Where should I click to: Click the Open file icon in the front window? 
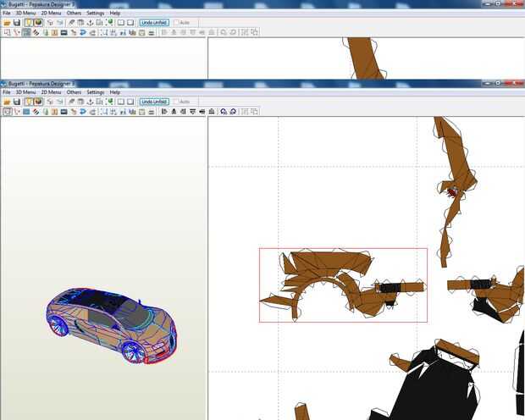pos(7,102)
